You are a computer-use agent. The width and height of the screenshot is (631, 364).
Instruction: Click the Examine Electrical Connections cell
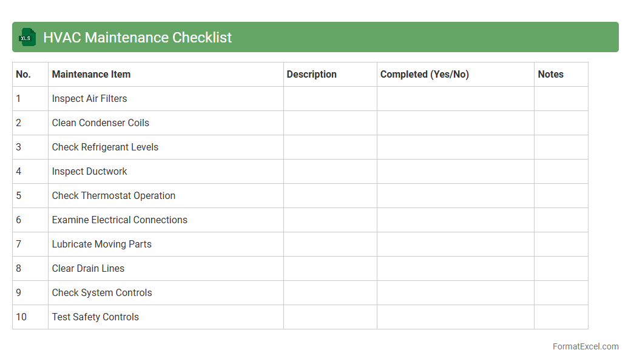click(120, 220)
